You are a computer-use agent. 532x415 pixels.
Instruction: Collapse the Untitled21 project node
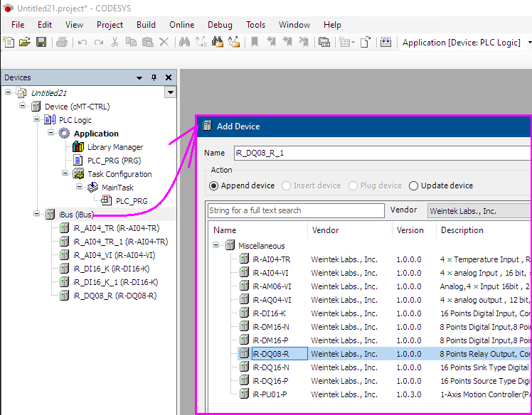pos(8,92)
